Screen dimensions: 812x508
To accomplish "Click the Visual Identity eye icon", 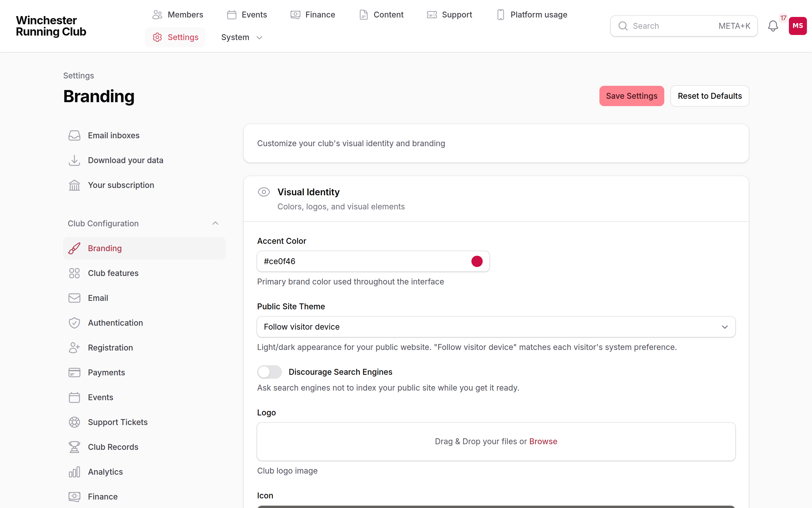I will coord(264,192).
